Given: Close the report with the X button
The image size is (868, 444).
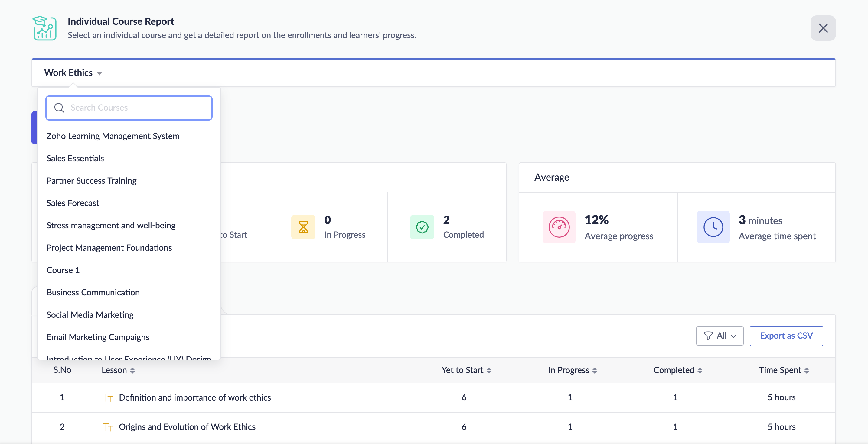Looking at the screenshot, I should [823, 28].
